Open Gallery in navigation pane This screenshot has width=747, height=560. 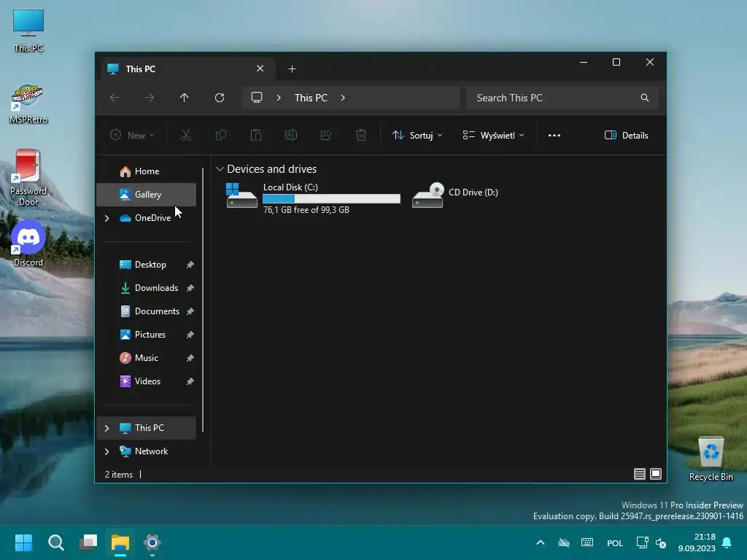tap(146, 194)
